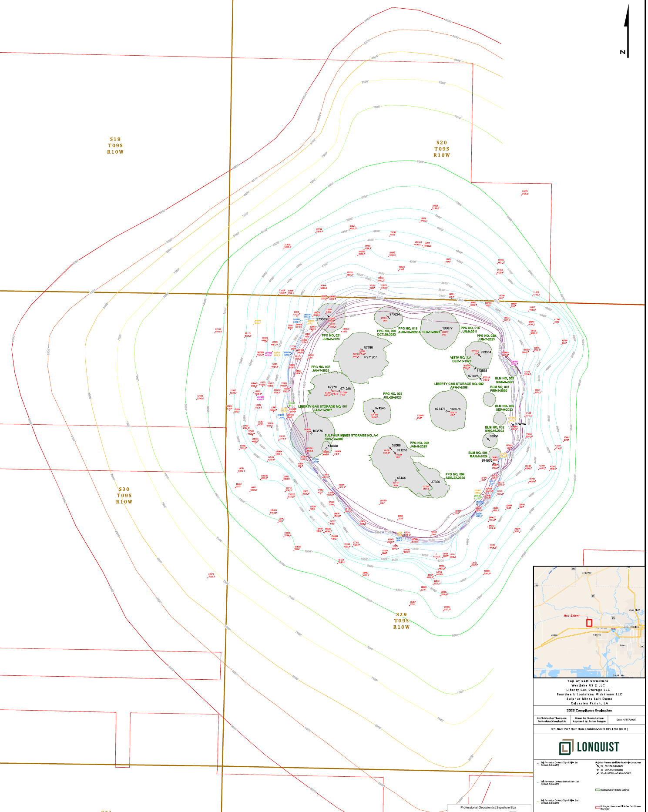648x812 pixels.
Task: Click the S19 T09S R10W section label
Action: (x=115, y=146)
